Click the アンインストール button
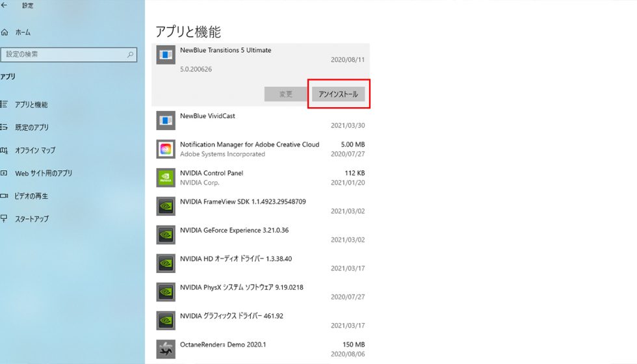Screen dimensions: 637x364 pyautogui.click(x=338, y=94)
